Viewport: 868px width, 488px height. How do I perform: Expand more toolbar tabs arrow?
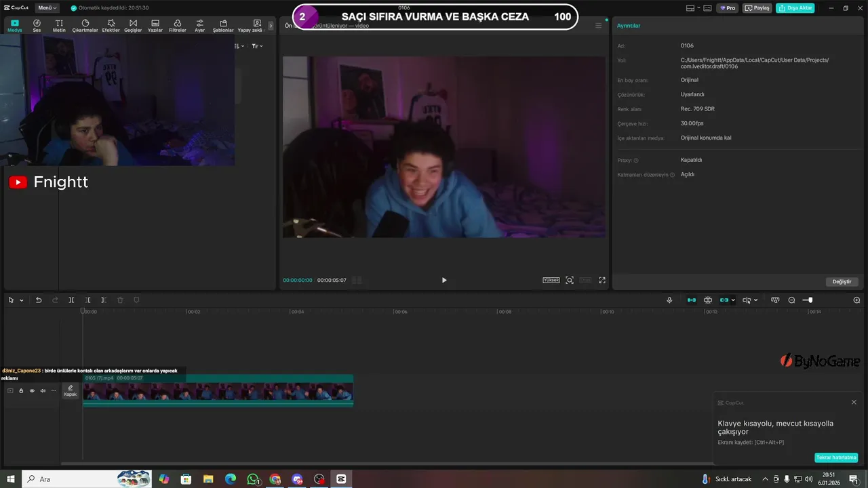pos(271,26)
